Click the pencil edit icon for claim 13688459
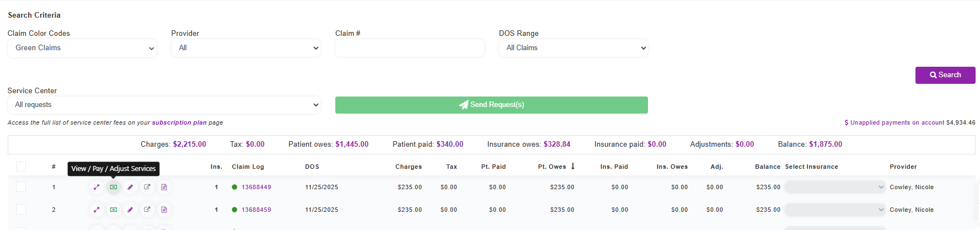The image size is (980, 230). click(x=130, y=210)
